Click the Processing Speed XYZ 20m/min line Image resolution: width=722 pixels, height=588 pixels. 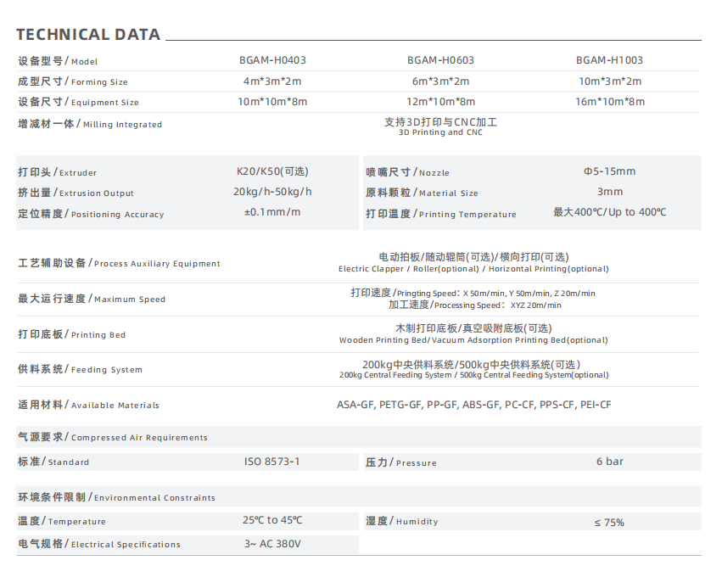pos(475,305)
